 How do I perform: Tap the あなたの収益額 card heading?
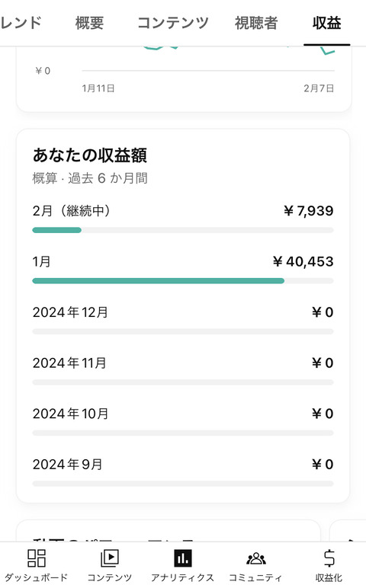90,155
